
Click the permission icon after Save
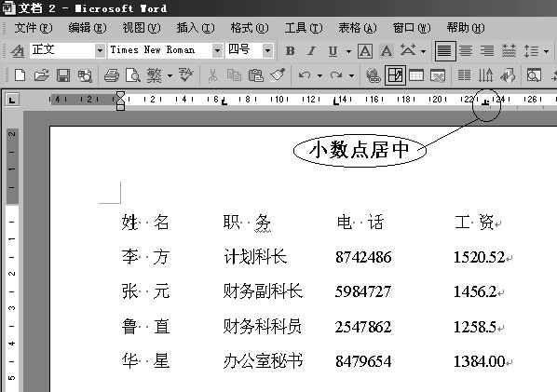pos(85,75)
